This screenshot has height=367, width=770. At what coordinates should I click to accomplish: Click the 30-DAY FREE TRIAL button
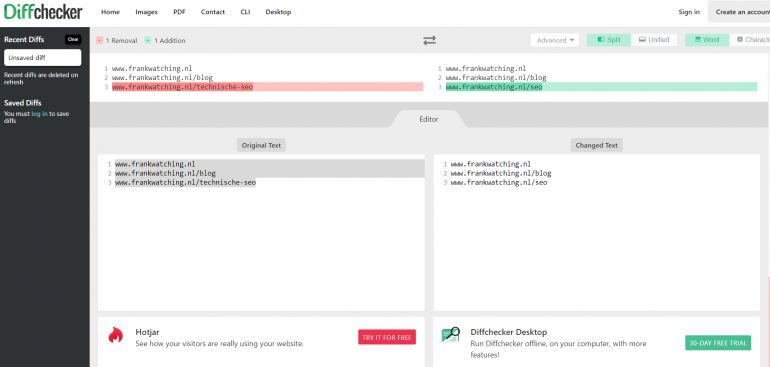[718, 343]
